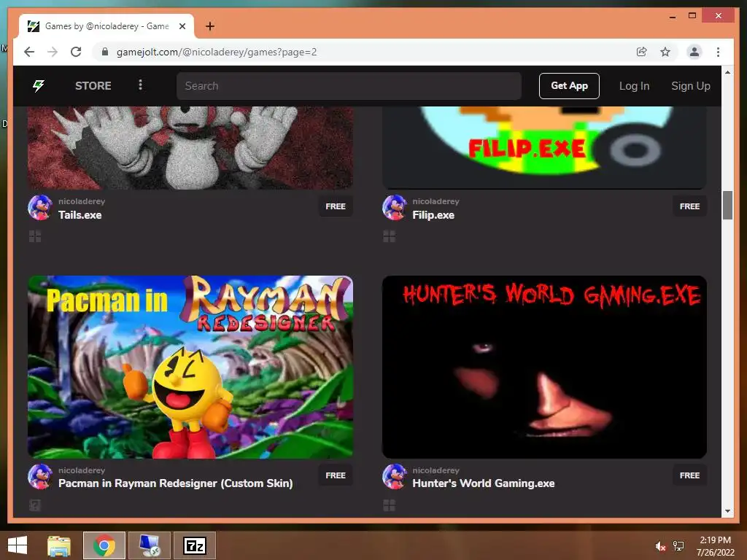
Task: Click the FREE badge for Pacman in Rayman
Action: coord(336,475)
